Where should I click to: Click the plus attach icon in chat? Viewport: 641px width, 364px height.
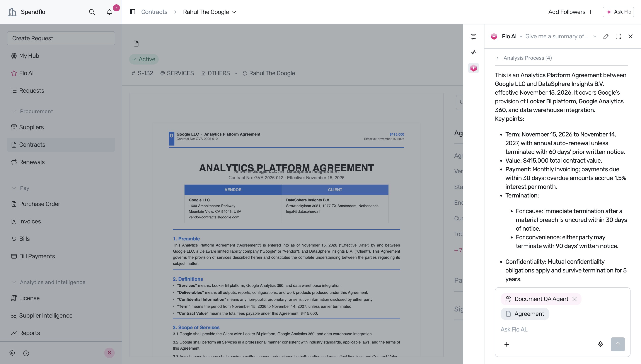(x=507, y=344)
